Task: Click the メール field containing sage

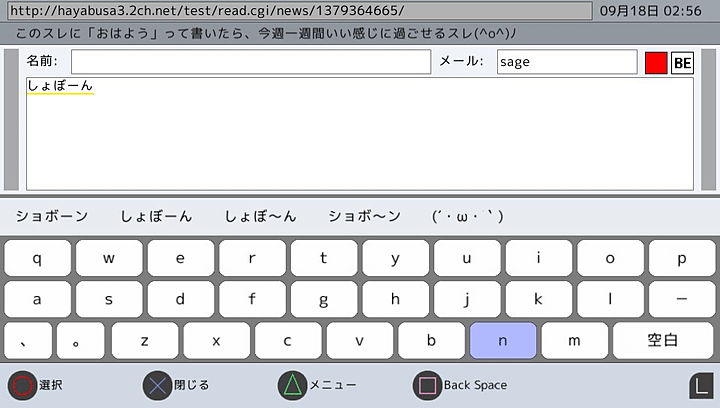Action: [566, 62]
